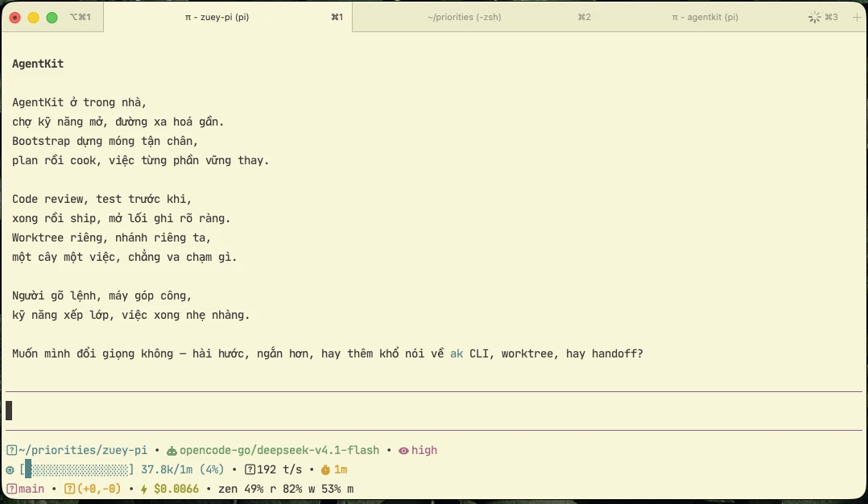Click the line 'plan rồi cook, việc từng phần vững thay.'
This screenshot has height=504, width=868.
point(141,160)
